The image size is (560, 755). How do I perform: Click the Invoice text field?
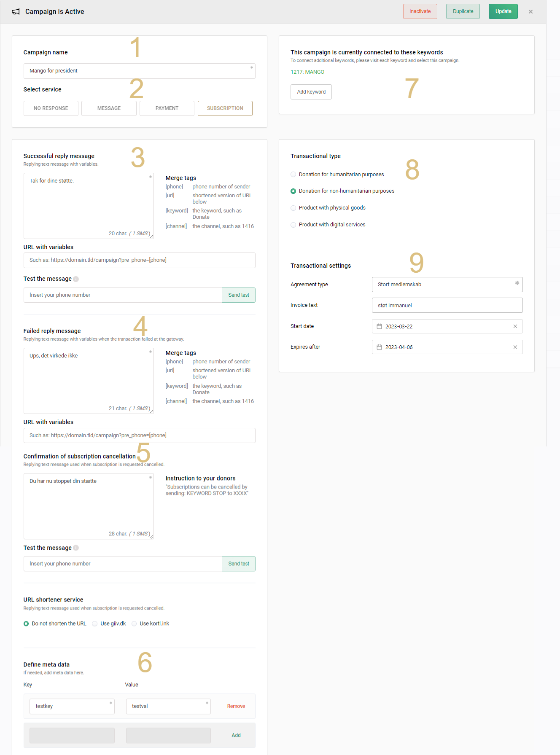click(x=447, y=305)
